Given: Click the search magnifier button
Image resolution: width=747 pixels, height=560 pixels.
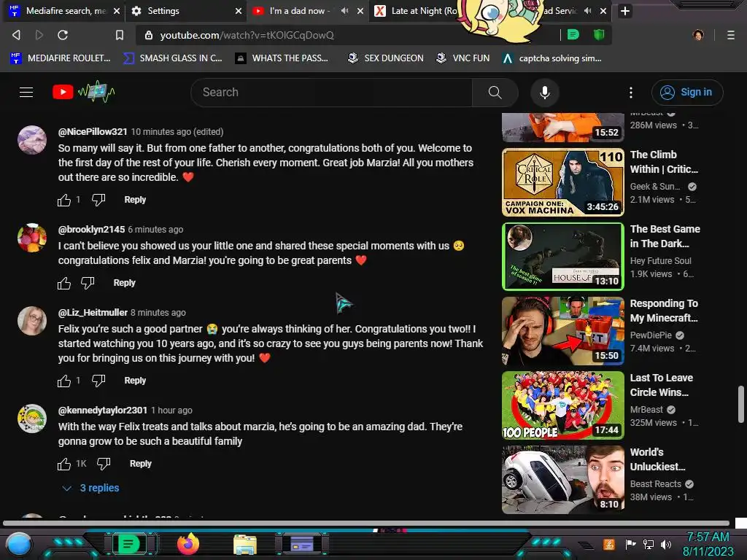Looking at the screenshot, I should [495, 93].
